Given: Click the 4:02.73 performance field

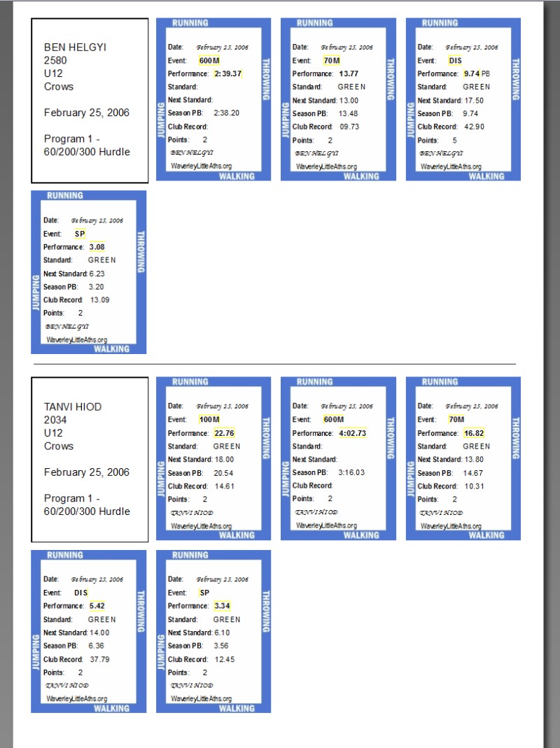Looking at the screenshot, I should 352,433.
